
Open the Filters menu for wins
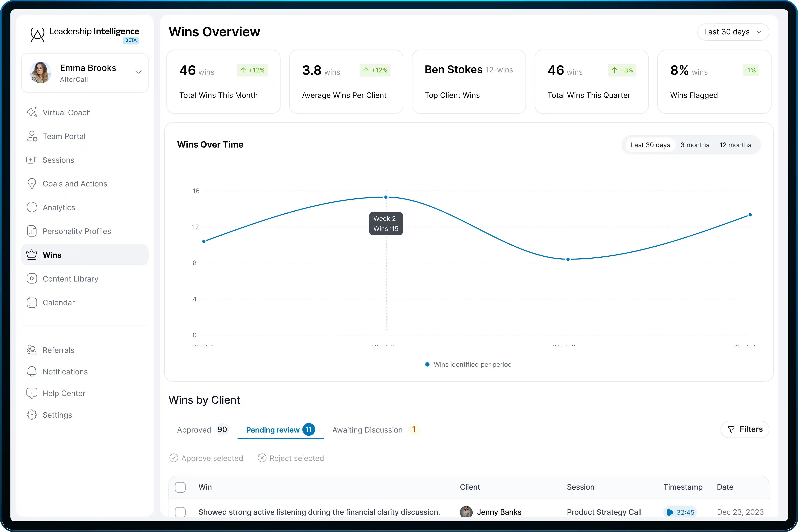(x=745, y=429)
